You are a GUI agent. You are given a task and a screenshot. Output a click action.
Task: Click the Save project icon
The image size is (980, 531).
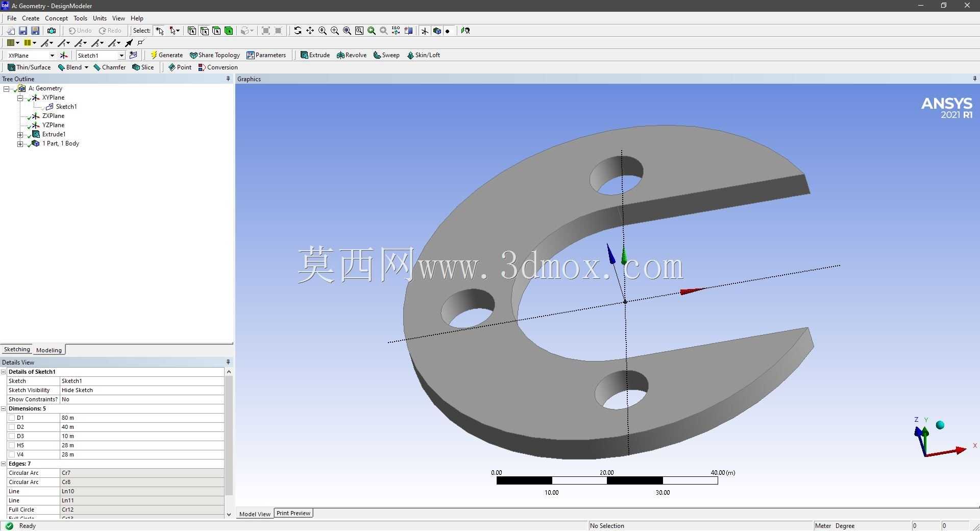(23, 31)
